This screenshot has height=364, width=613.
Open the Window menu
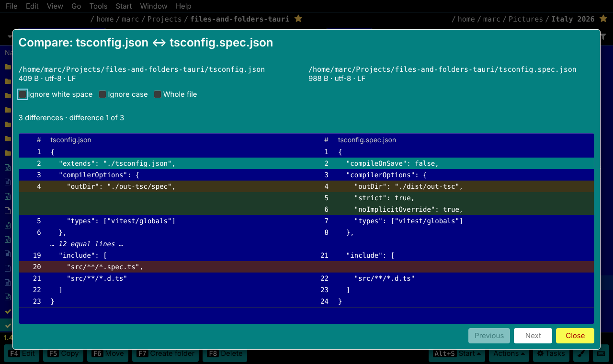[154, 6]
